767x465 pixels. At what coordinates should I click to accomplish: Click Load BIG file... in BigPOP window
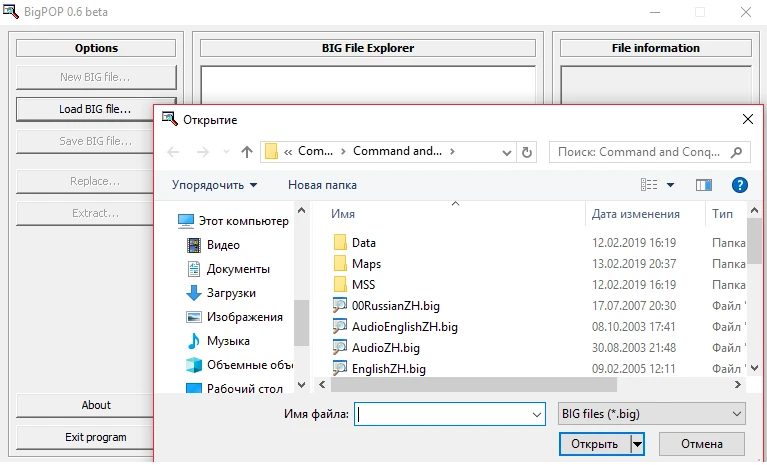point(95,109)
